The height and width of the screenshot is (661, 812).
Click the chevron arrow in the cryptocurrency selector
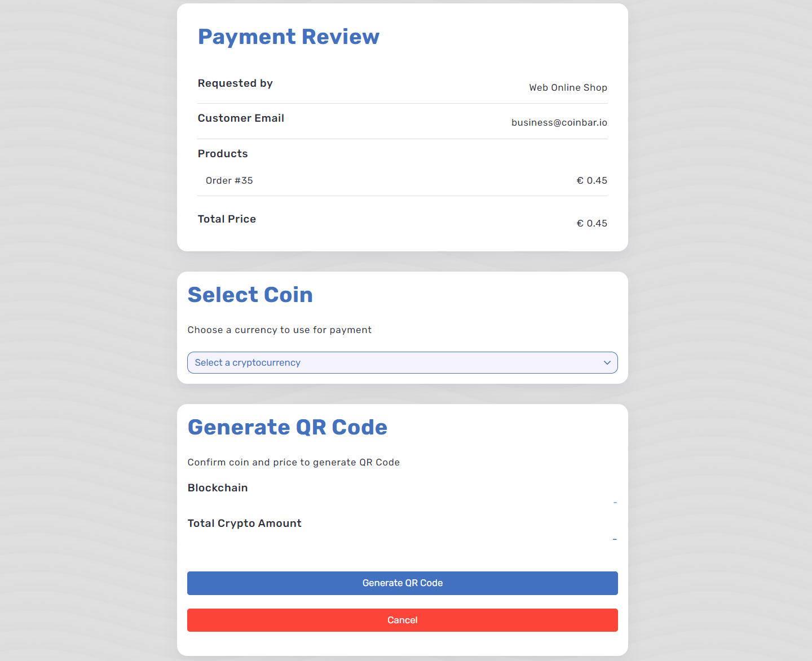click(x=607, y=363)
